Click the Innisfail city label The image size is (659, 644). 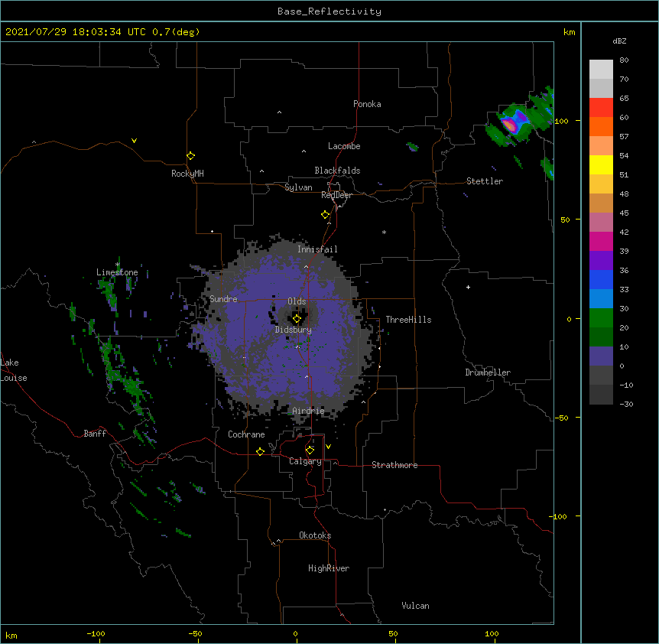[x=317, y=249]
